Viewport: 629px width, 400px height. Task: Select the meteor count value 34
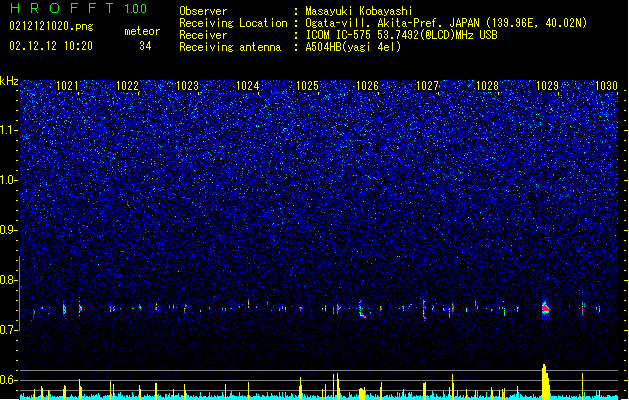click(145, 46)
